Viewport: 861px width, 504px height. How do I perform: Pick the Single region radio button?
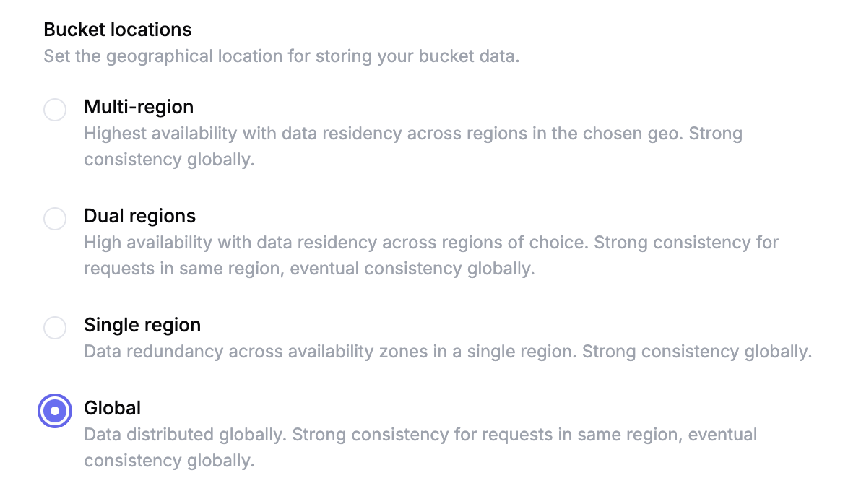point(55,328)
